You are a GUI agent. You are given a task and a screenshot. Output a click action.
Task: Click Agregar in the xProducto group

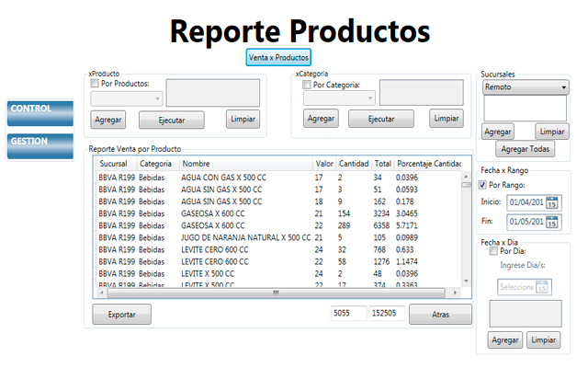coord(108,120)
